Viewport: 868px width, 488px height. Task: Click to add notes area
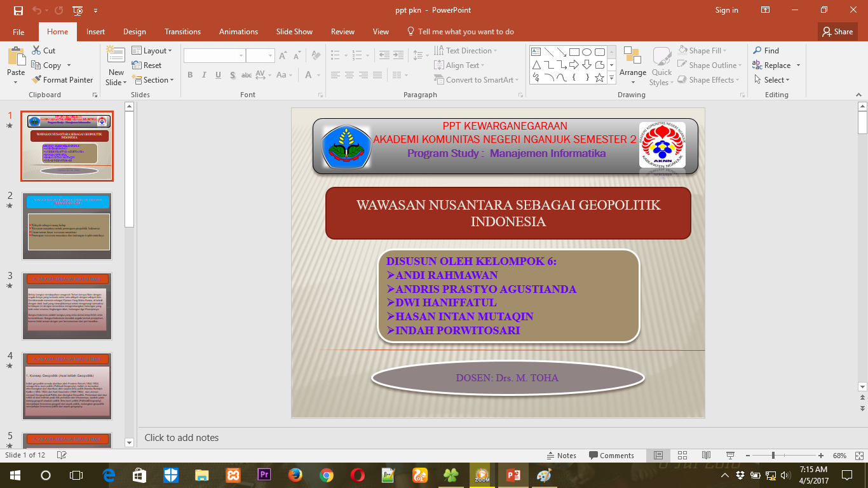point(181,437)
